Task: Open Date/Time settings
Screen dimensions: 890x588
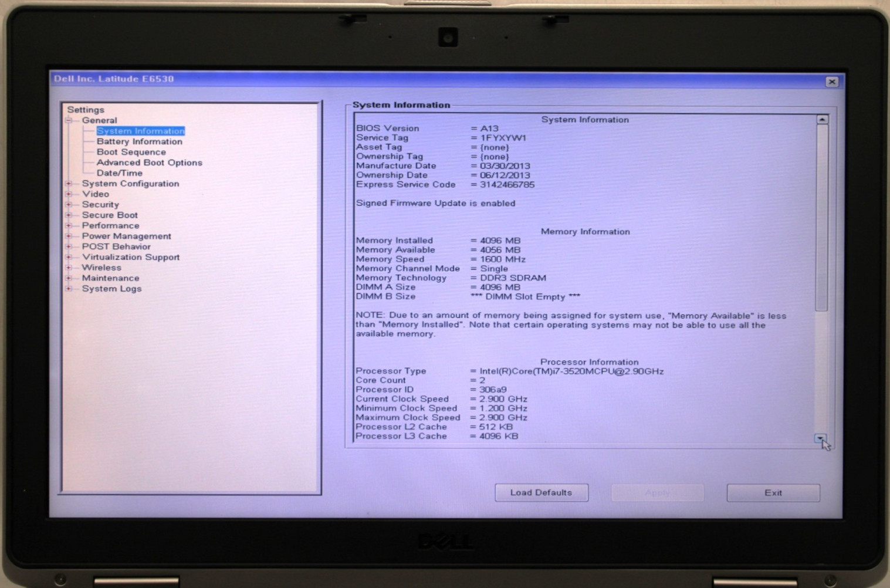Action: click(120, 173)
